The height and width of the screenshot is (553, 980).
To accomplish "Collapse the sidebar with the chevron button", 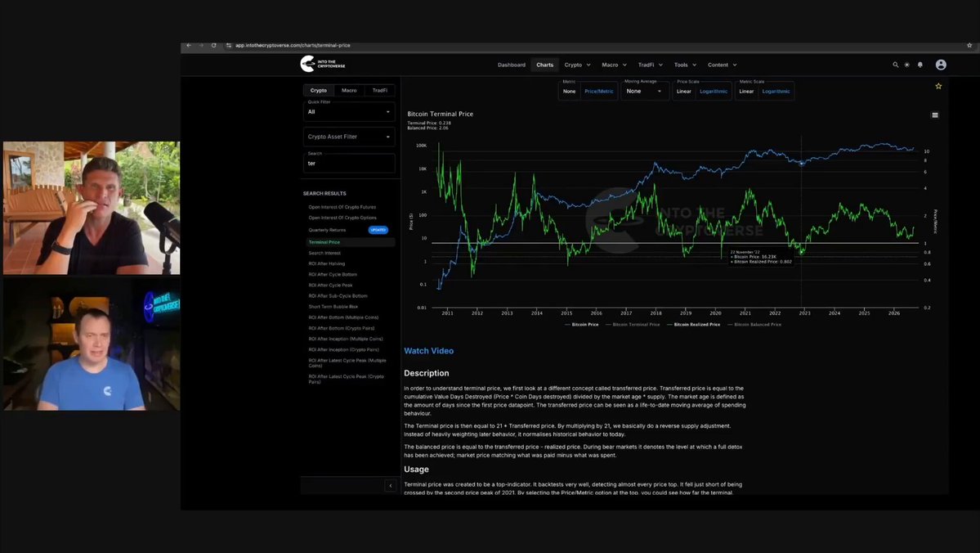I will click(x=391, y=485).
